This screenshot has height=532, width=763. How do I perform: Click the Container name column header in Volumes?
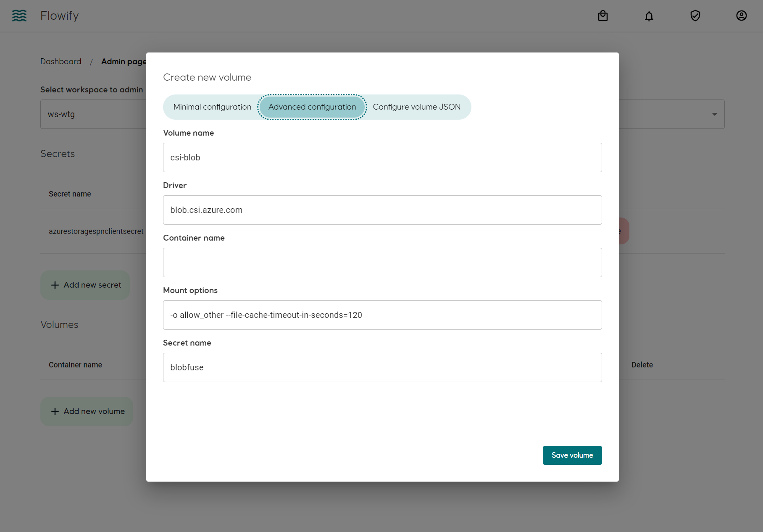(x=75, y=365)
